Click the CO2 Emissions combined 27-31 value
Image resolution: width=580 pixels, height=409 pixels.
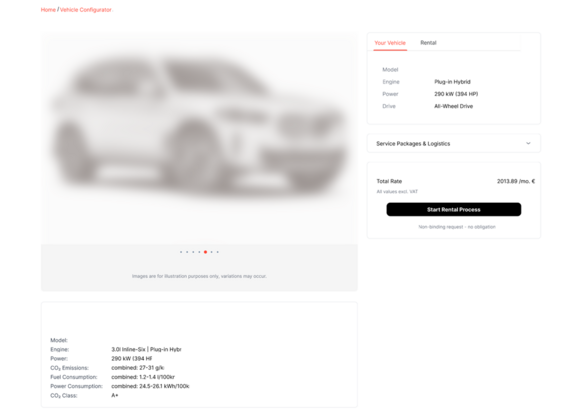138,368
